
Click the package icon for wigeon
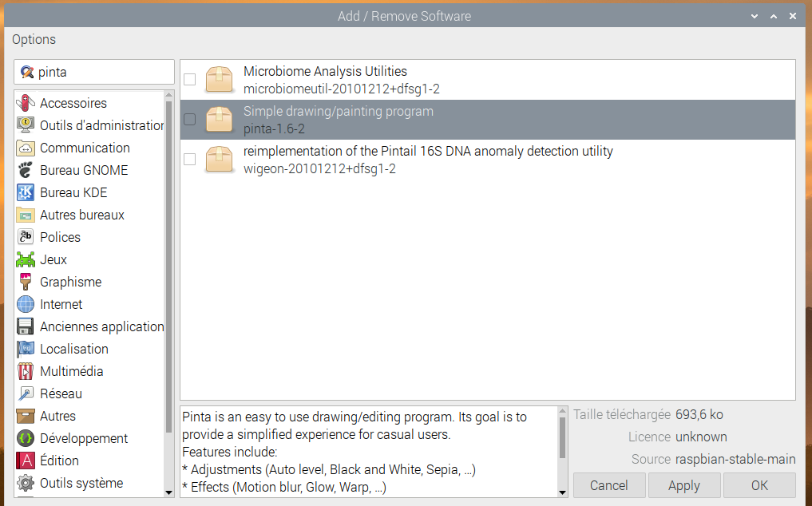tap(219, 159)
